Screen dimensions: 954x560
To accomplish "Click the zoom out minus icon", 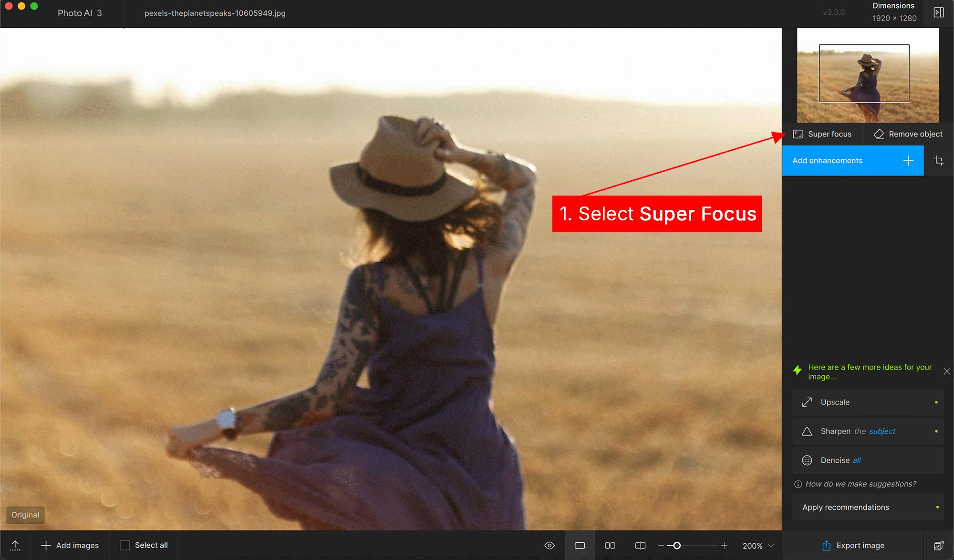I will click(x=661, y=545).
